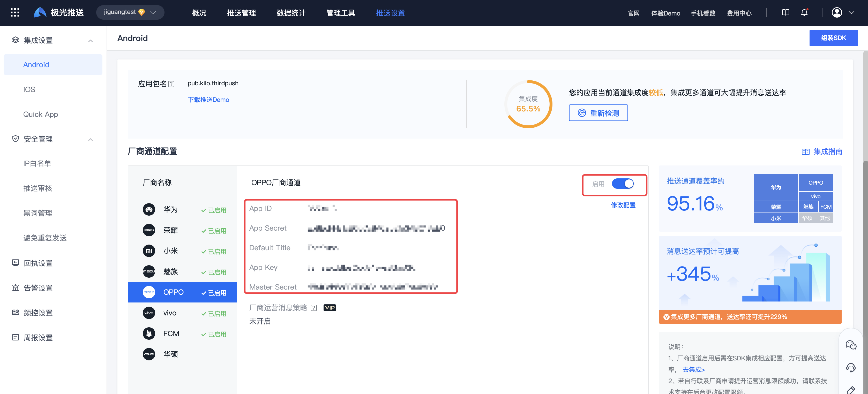The width and height of the screenshot is (868, 394).
Task: Open the 概况 top menu
Action: click(199, 13)
